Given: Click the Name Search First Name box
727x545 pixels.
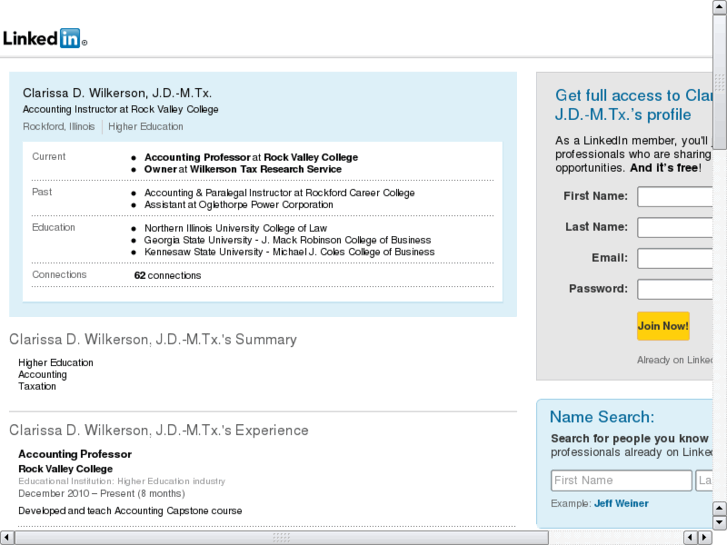Looking at the screenshot, I should tap(621, 481).
